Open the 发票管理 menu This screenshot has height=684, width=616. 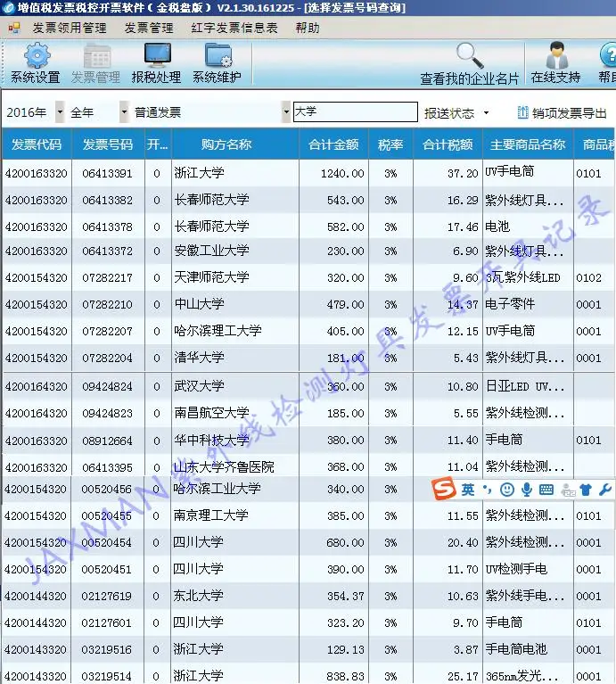point(149,28)
